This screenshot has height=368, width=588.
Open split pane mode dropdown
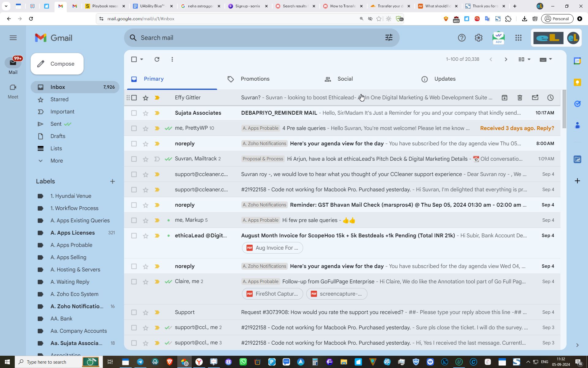529,59
